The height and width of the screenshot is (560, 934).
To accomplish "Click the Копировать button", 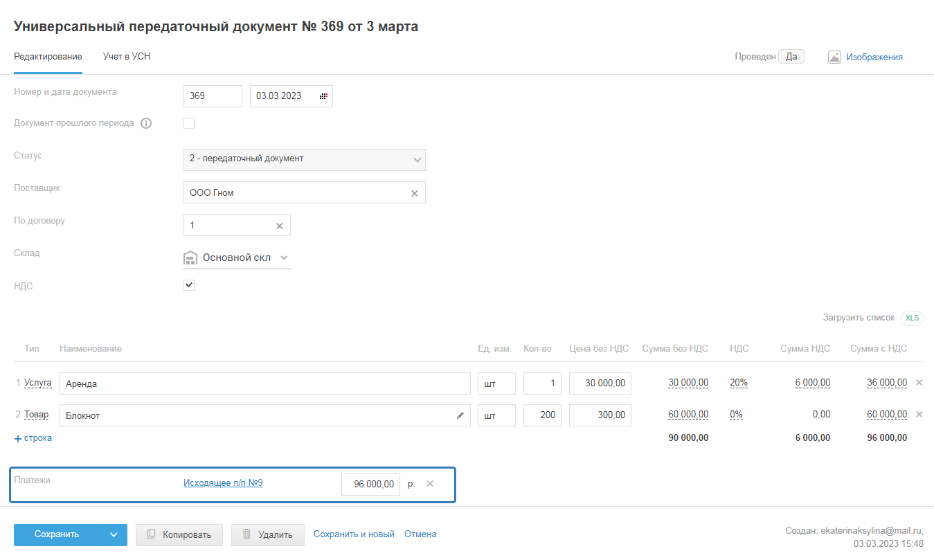I will tap(179, 534).
